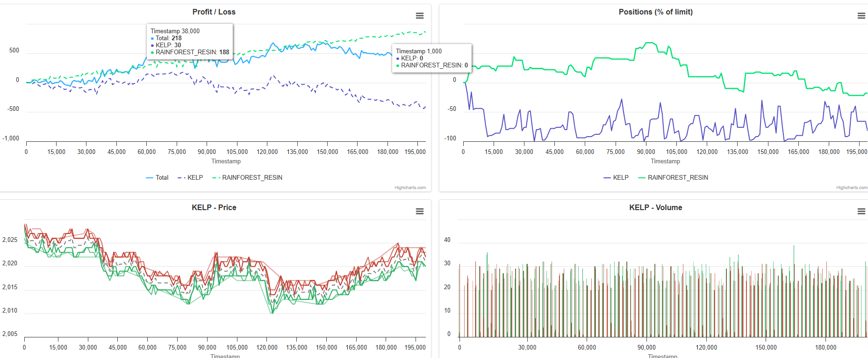868x358 pixels.
Task: Click the Timestamp axis label under Profit / Loss
Action: click(226, 161)
